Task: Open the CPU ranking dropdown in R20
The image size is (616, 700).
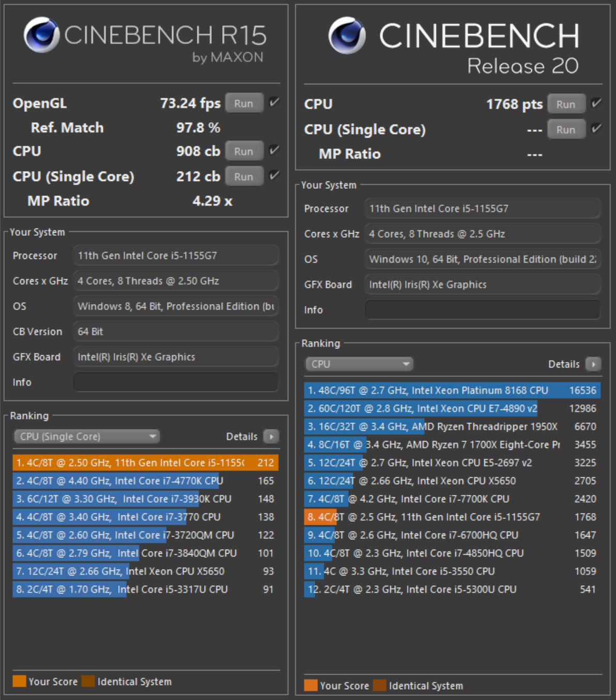Action: (x=359, y=364)
